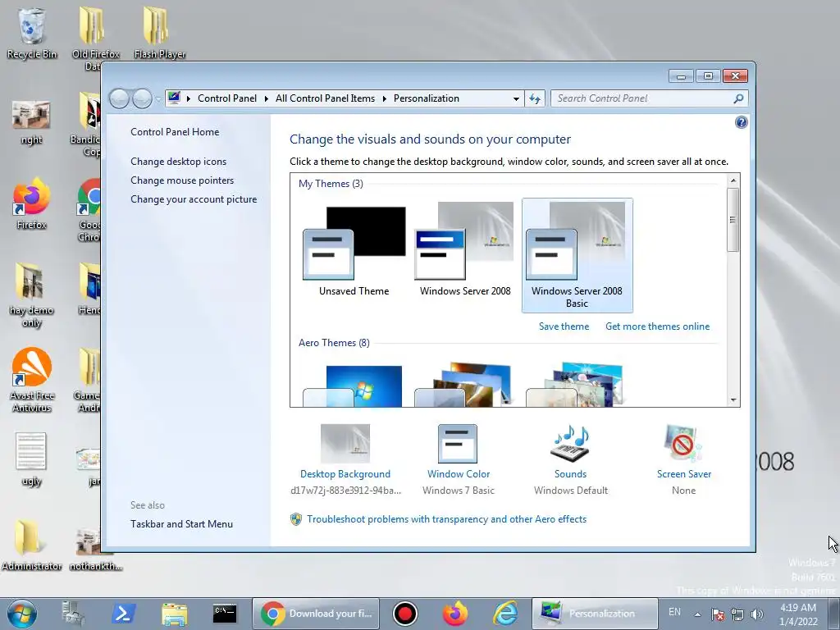Click the Screen Saver text link
Viewport: 840px width, 630px height.
click(684, 474)
